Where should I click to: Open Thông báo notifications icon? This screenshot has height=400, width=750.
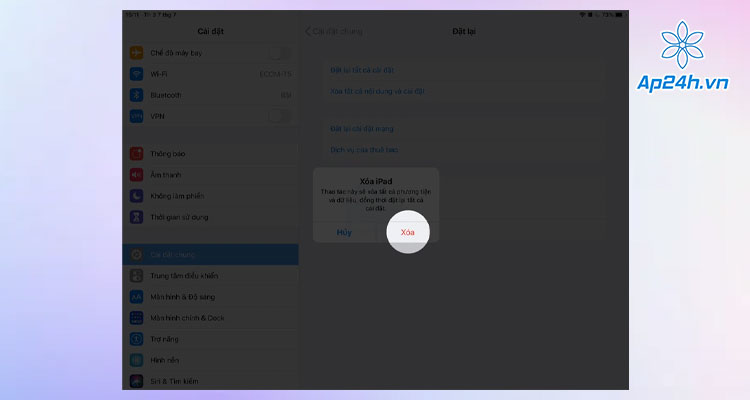pos(136,154)
